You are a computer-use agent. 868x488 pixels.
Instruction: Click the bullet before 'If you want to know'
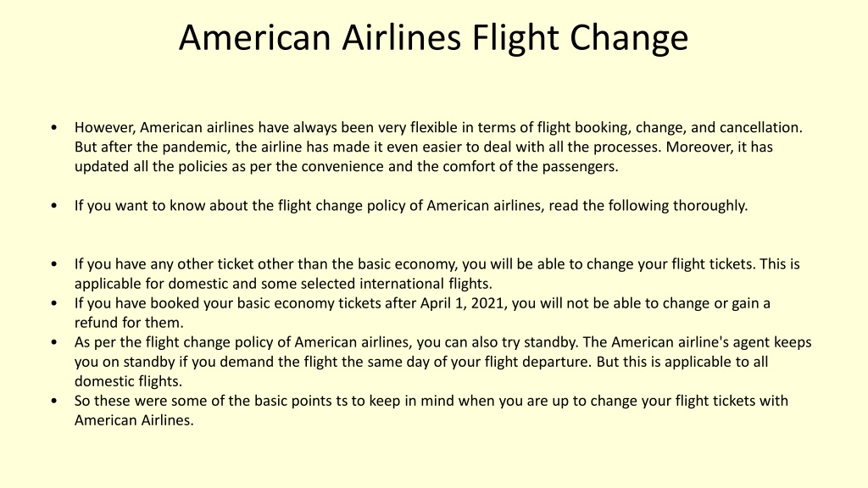tap(53, 206)
